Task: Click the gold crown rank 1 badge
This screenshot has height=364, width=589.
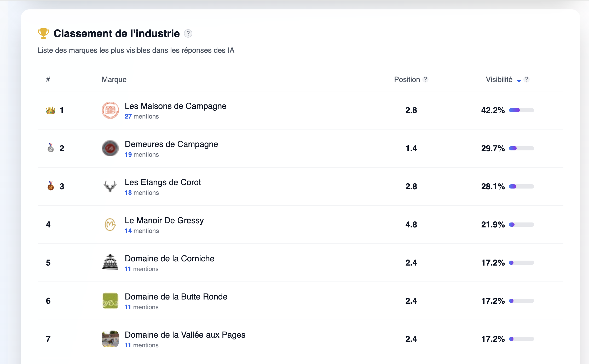Action: point(51,110)
